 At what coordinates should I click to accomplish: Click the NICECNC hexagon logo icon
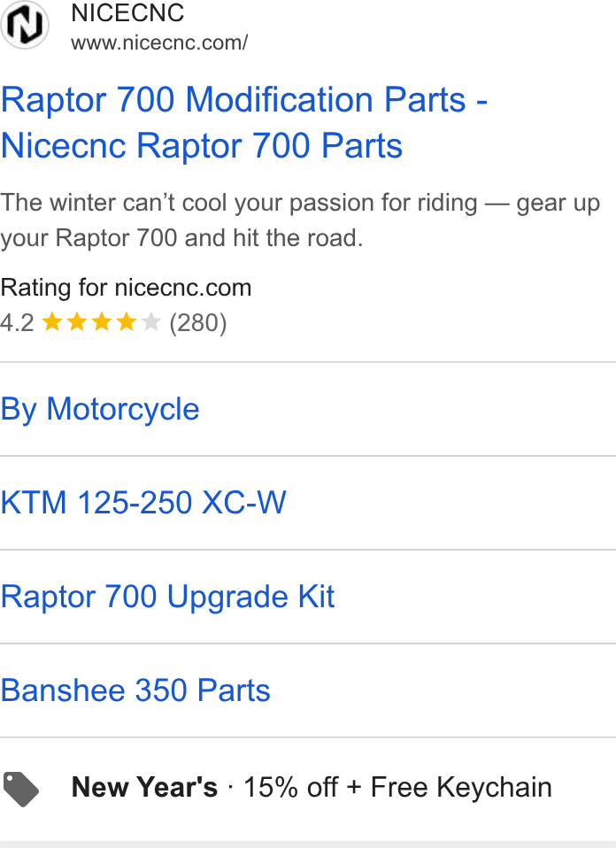(x=24, y=25)
